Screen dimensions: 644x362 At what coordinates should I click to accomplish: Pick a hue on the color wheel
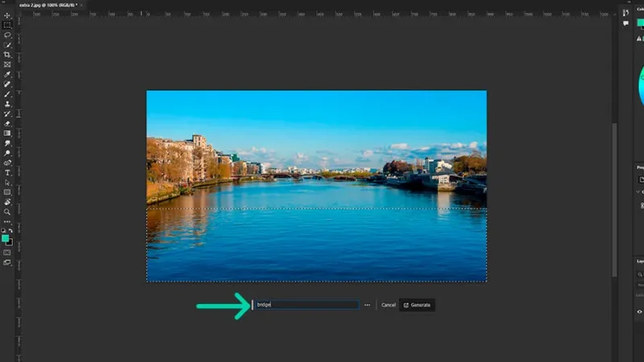point(640,86)
